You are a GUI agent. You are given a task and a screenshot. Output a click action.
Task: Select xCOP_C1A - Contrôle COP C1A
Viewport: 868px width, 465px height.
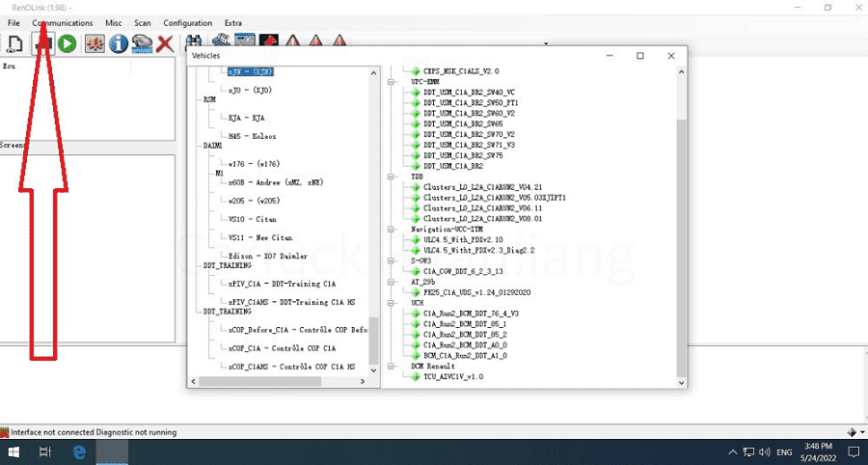pyautogui.click(x=283, y=348)
